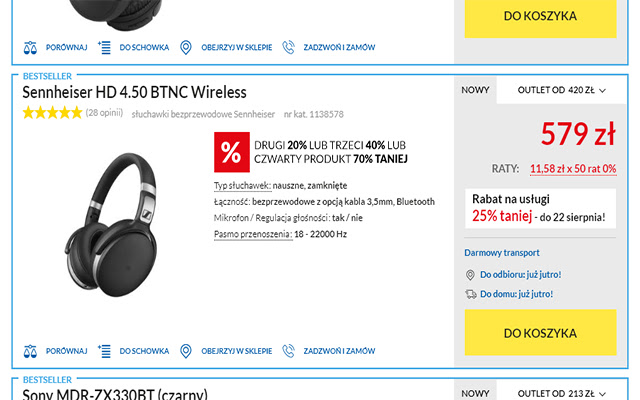Expand the Outlet od 420 zł dropdown
Image resolution: width=640 pixels, height=400 pixels.
coord(561,91)
